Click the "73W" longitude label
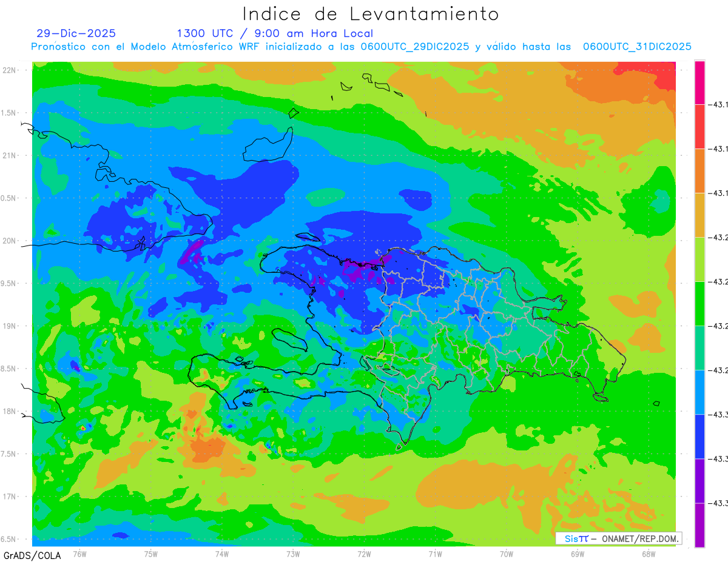This screenshot has height=562, width=728. (x=293, y=554)
